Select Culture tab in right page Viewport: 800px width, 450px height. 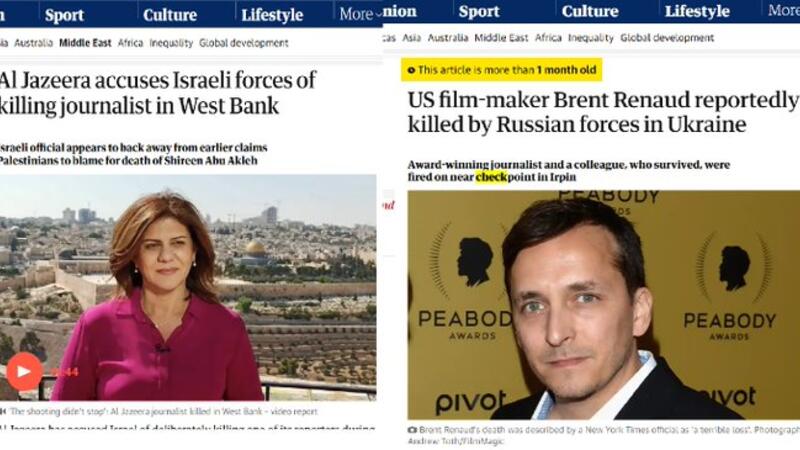590,11
